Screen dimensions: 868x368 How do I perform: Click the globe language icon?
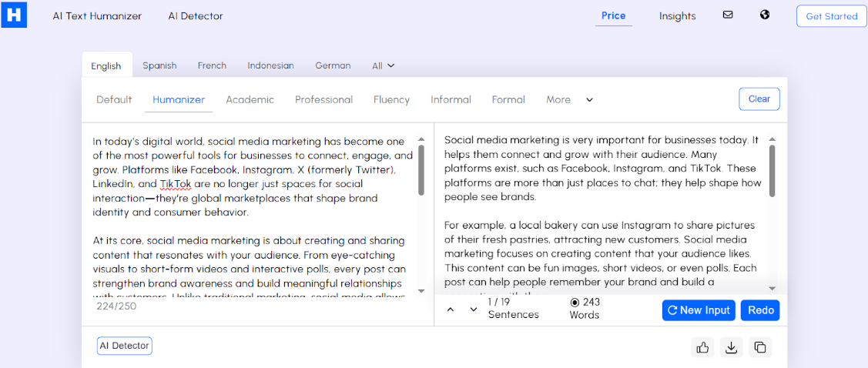coord(765,15)
